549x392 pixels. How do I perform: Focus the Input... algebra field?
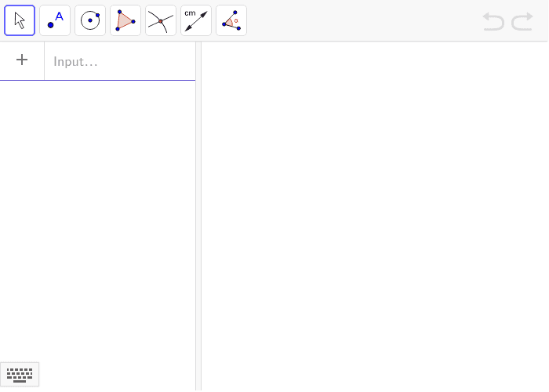(x=120, y=61)
